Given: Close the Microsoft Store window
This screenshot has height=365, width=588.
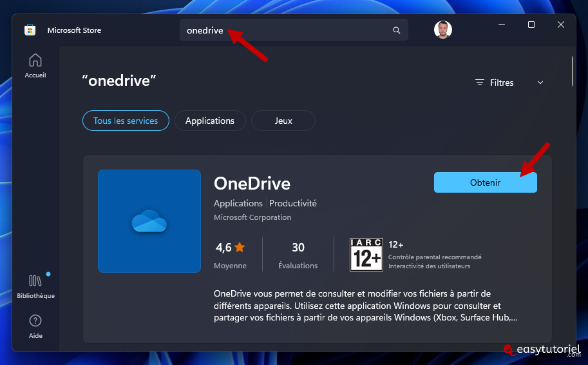Looking at the screenshot, I should (560, 25).
